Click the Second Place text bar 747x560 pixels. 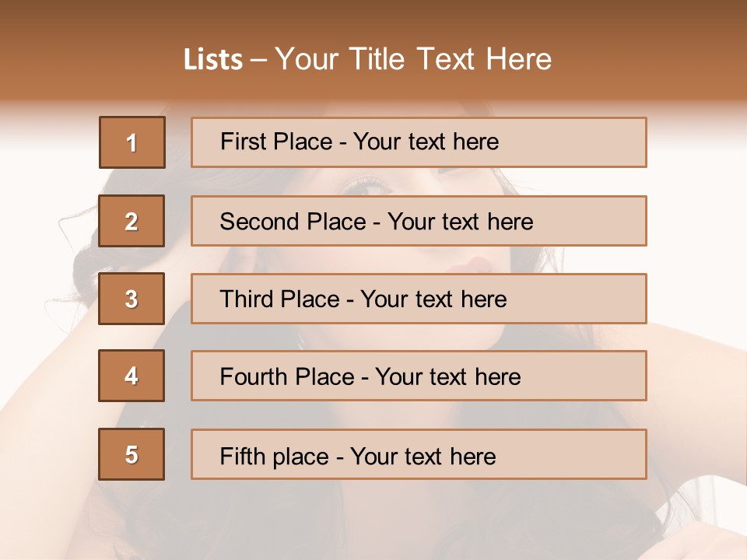click(419, 221)
